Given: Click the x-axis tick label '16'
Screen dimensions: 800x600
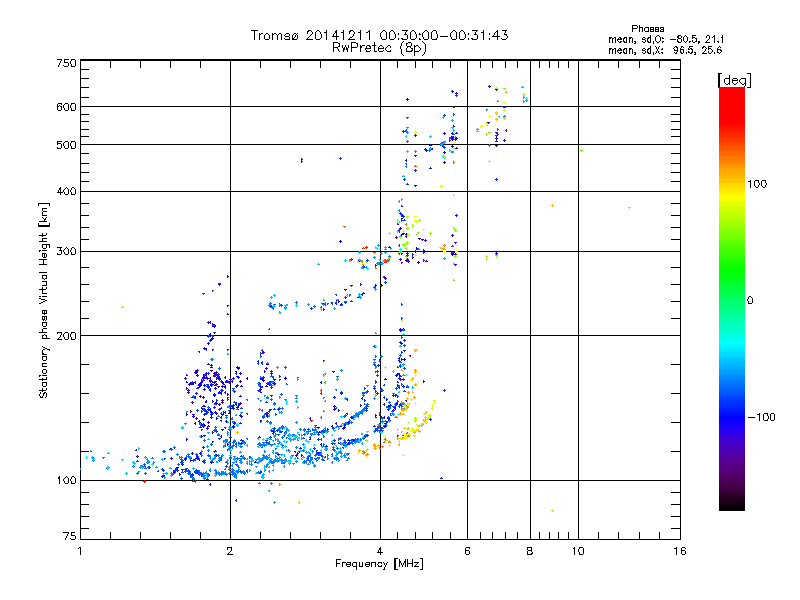Looking at the screenshot, I should 680,551.
